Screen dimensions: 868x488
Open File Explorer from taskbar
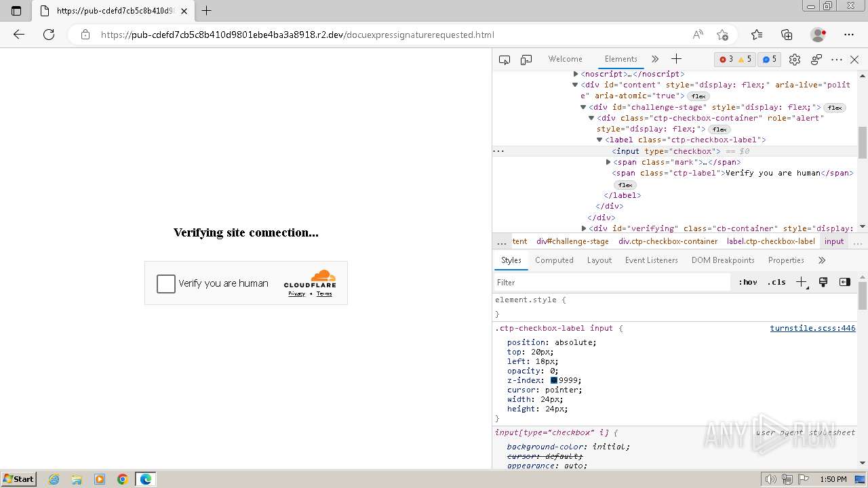click(77, 479)
